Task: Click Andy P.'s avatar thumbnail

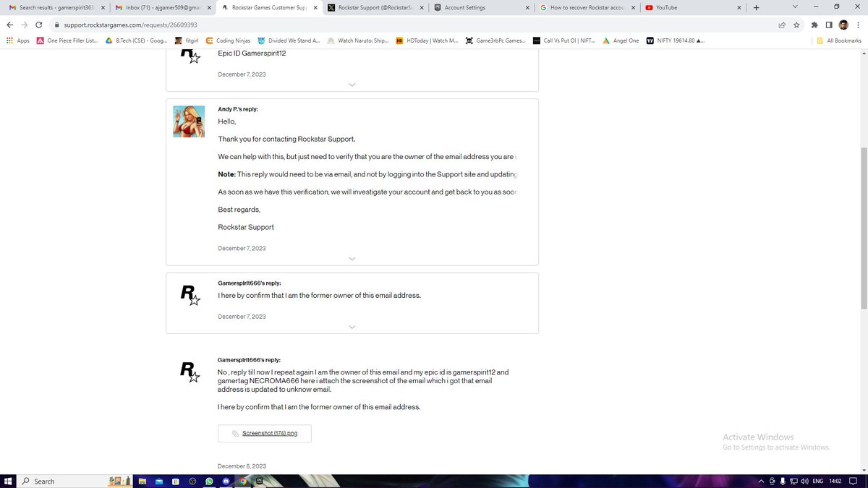Action: click(189, 121)
